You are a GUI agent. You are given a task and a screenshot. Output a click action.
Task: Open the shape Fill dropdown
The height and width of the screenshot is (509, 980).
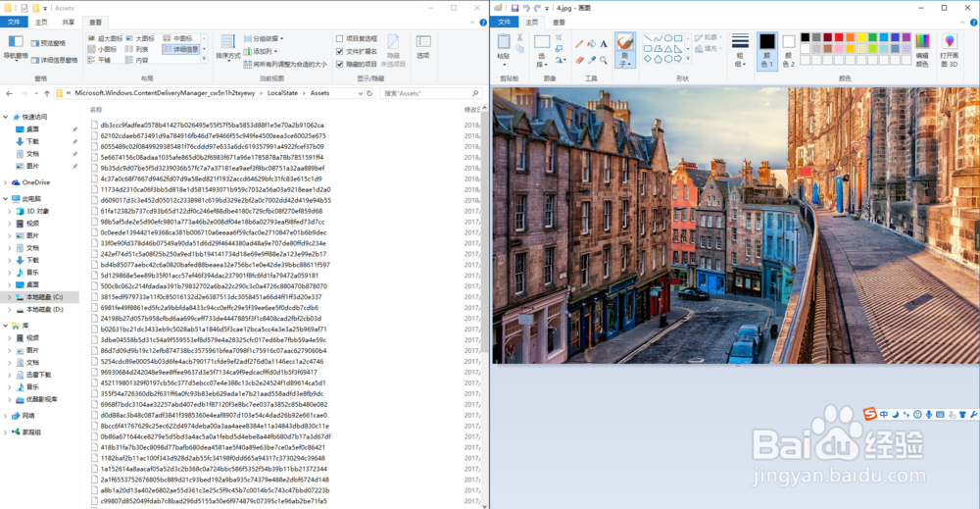point(707,49)
